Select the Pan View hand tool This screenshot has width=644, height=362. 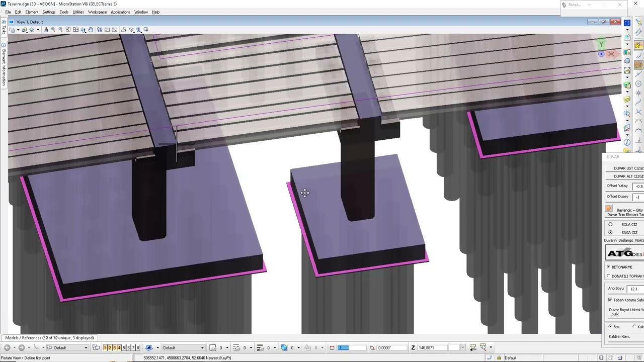click(91, 30)
